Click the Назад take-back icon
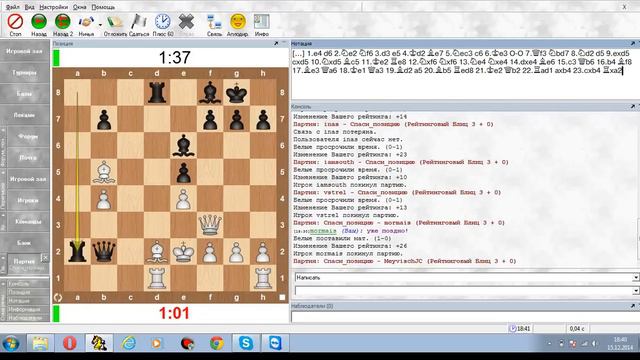 (39, 22)
